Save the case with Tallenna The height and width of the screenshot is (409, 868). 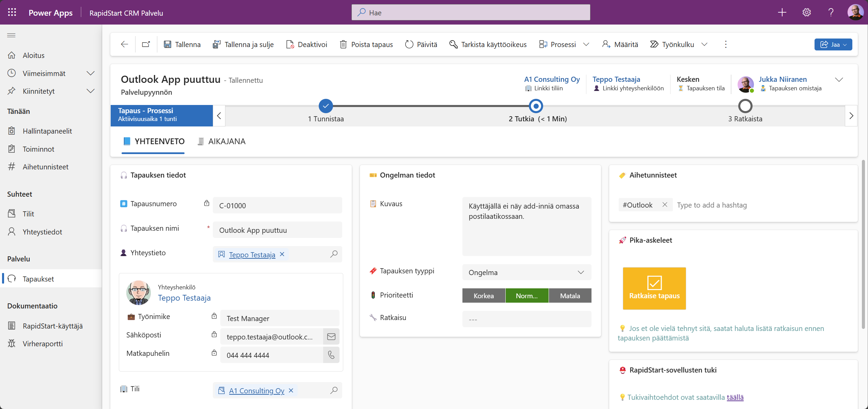(x=183, y=44)
